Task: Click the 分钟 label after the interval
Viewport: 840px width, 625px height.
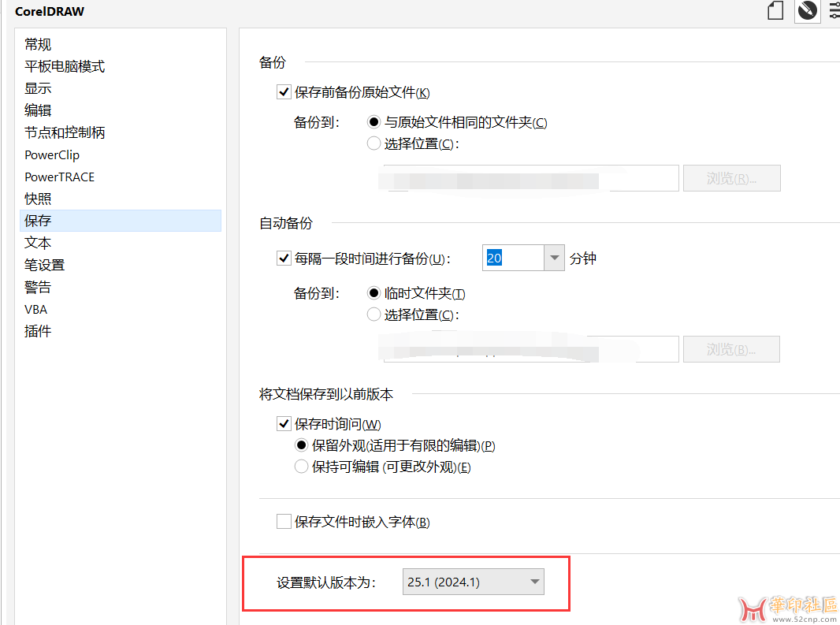Action: tap(583, 259)
